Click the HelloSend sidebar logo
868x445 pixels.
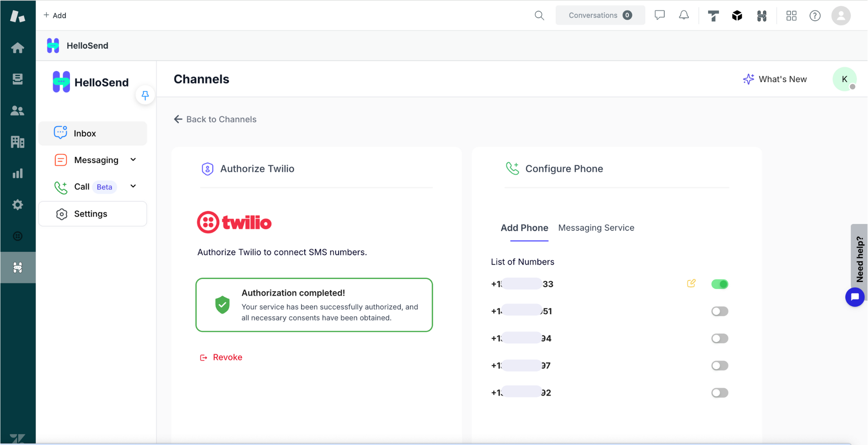tap(90, 82)
